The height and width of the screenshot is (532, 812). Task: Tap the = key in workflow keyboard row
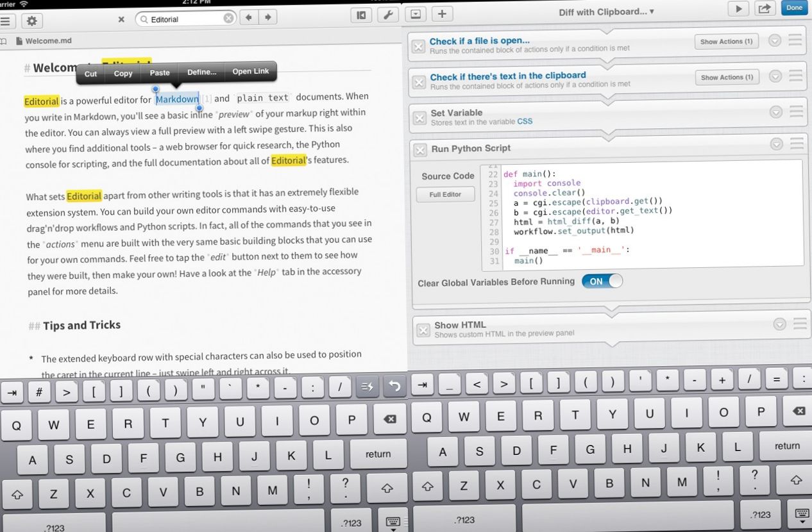point(776,379)
